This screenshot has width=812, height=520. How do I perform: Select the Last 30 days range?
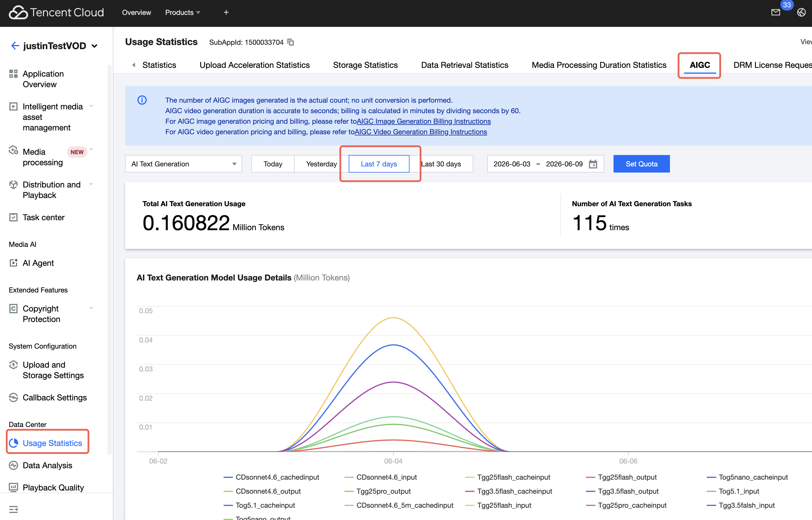(x=441, y=164)
